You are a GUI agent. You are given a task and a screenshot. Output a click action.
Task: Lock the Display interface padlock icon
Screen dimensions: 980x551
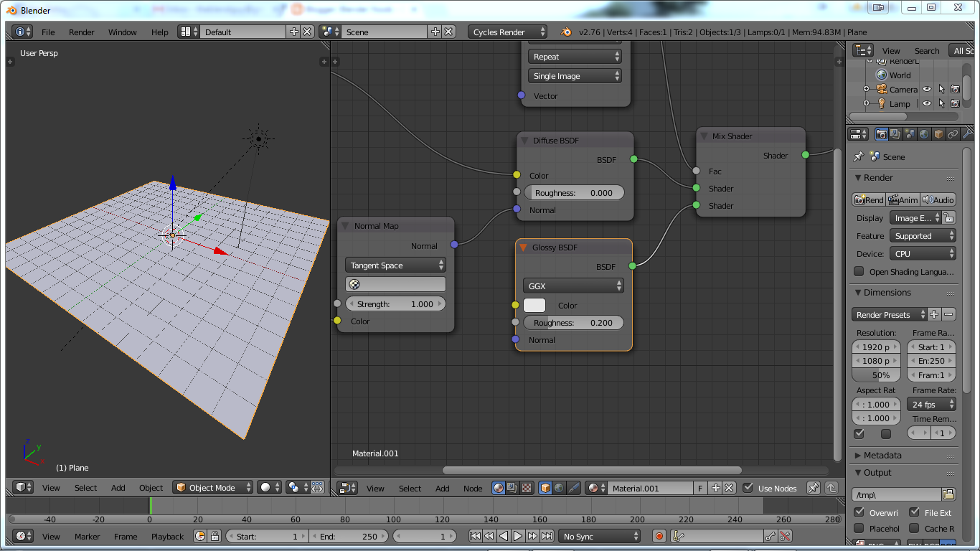click(948, 218)
